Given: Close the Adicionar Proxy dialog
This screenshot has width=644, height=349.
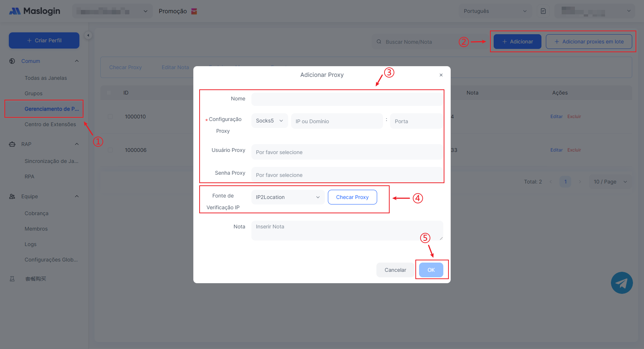Looking at the screenshot, I should click(x=441, y=75).
